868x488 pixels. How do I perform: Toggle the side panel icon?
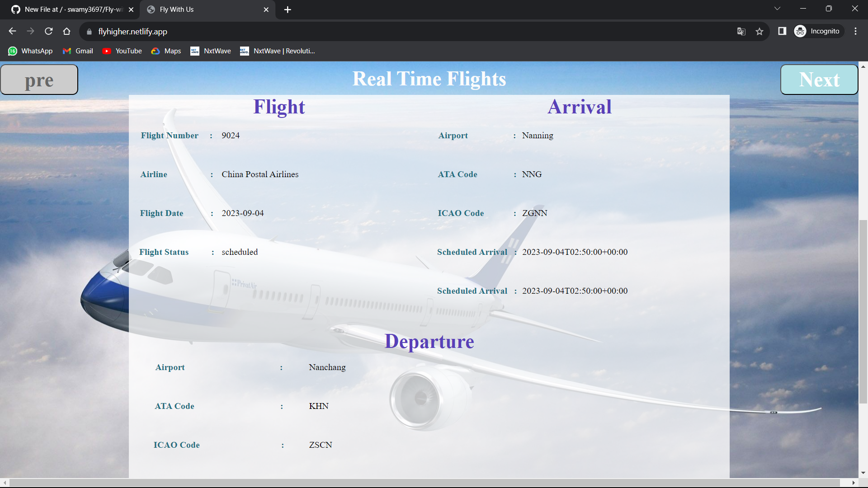(782, 31)
